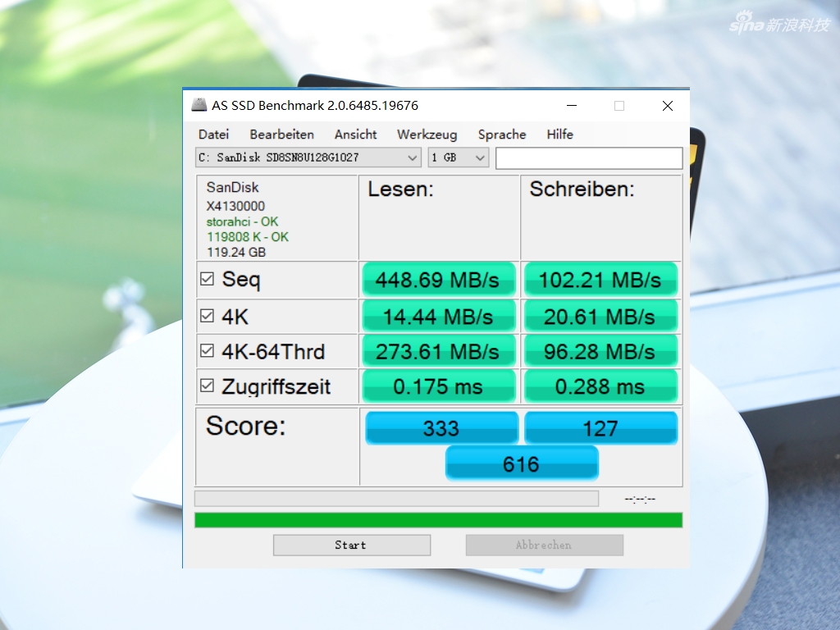This screenshot has height=630, width=840.
Task: Click the total score 616 box
Action: pos(521,464)
